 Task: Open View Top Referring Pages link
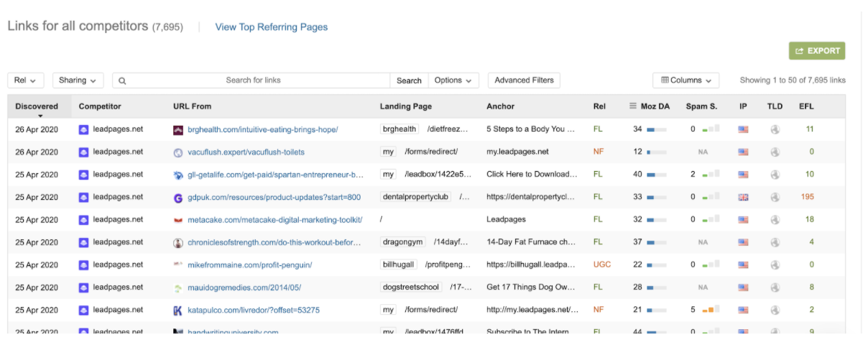pyautogui.click(x=272, y=27)
